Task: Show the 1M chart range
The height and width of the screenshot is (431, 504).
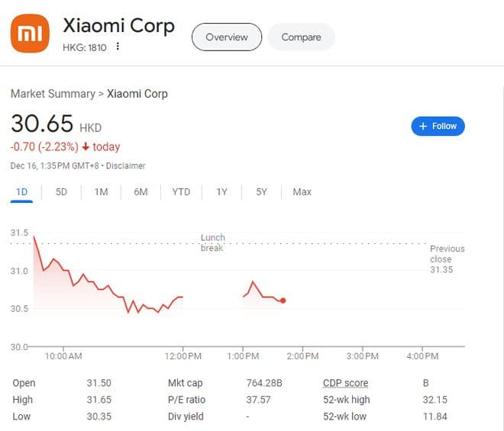Action: tap(101, 192)
